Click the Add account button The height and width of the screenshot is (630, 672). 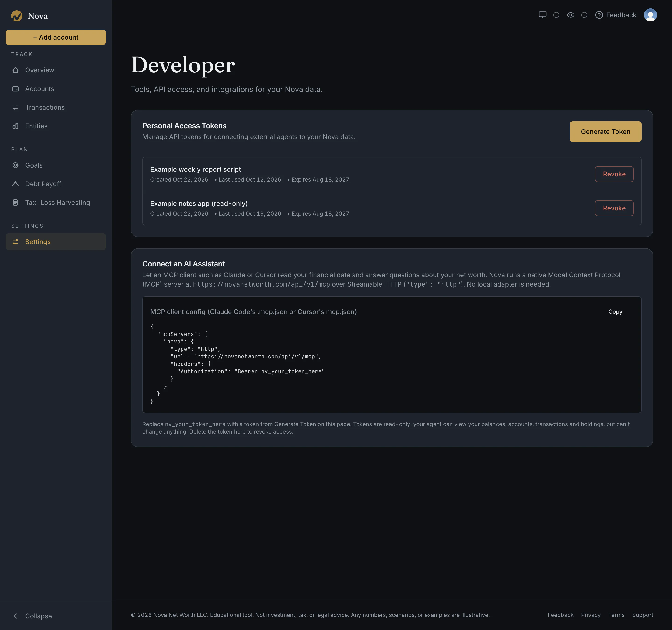[56, 37]
